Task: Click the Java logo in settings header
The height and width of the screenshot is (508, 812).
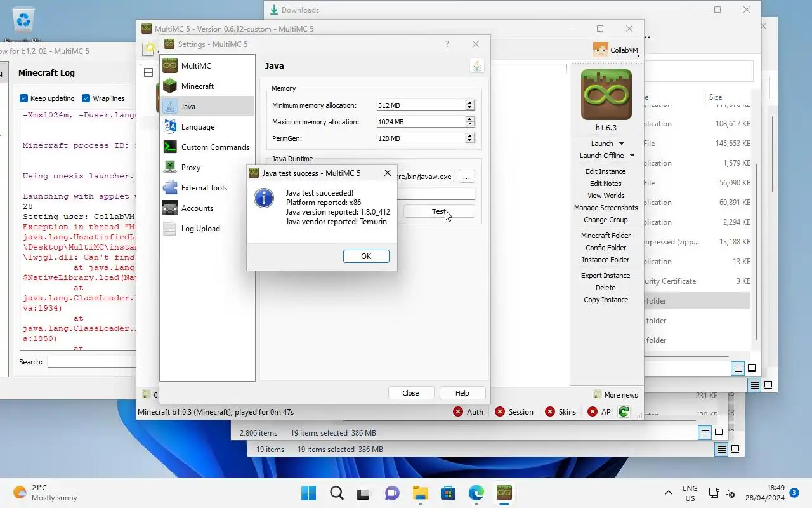Action: pos(477,65)
